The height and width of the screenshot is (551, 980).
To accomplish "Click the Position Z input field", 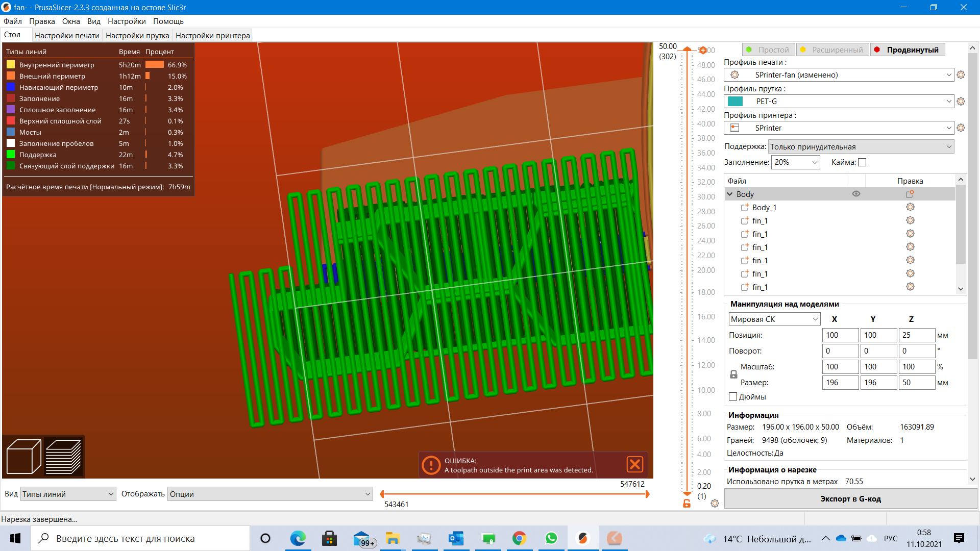I will [x=916, y=335].
